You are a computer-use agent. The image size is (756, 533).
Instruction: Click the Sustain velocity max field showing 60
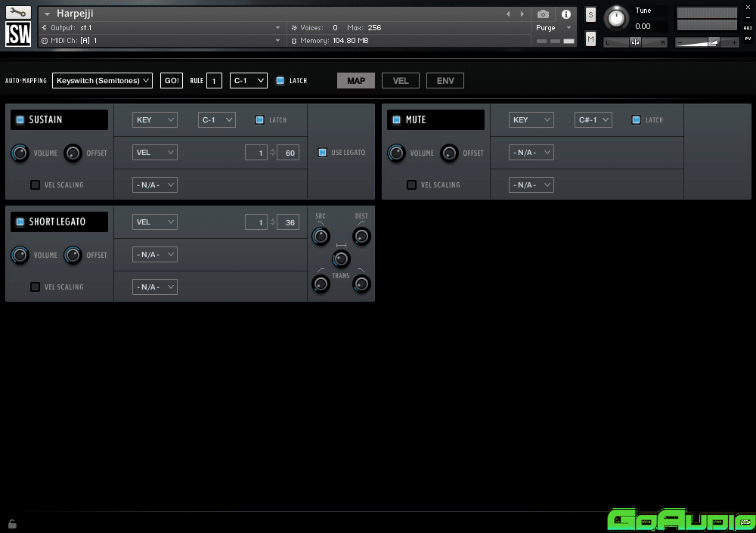coord(288,153)
